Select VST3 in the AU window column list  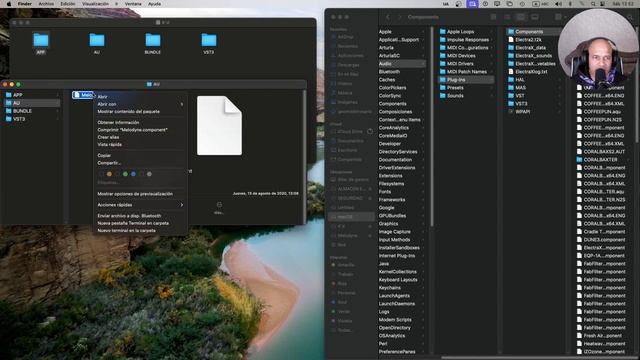(31, 119)
